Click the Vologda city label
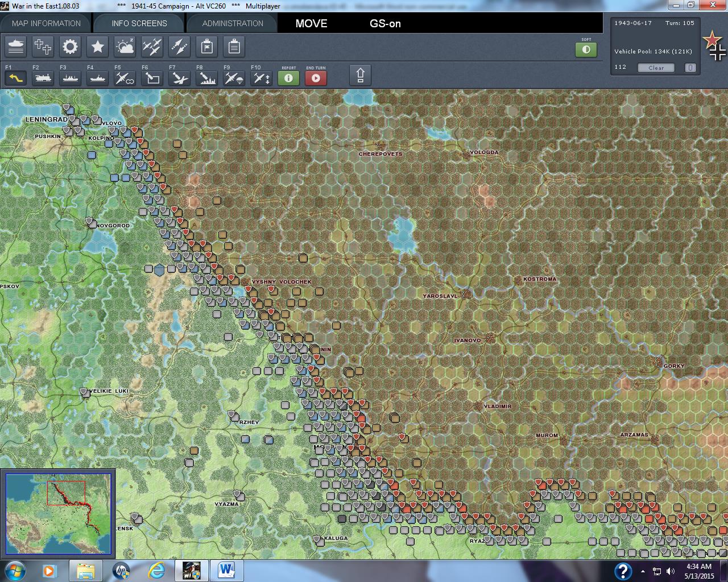 [x=484, y=152]
